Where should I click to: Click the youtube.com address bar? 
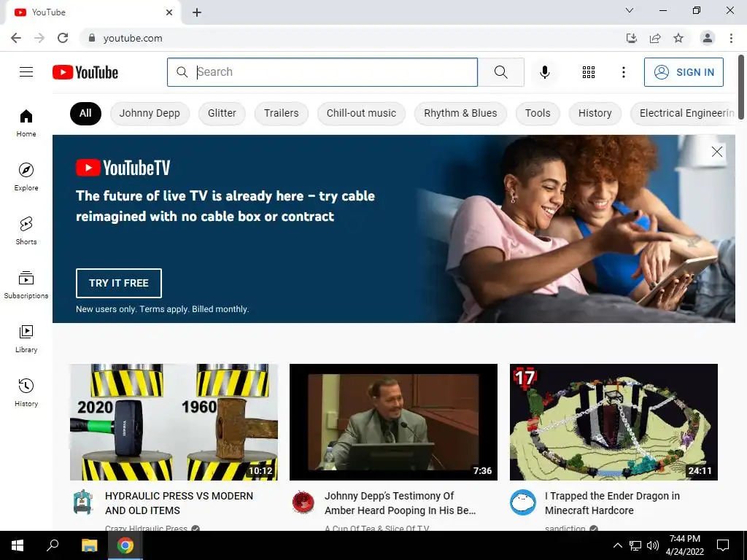click(x=352, y=38)
